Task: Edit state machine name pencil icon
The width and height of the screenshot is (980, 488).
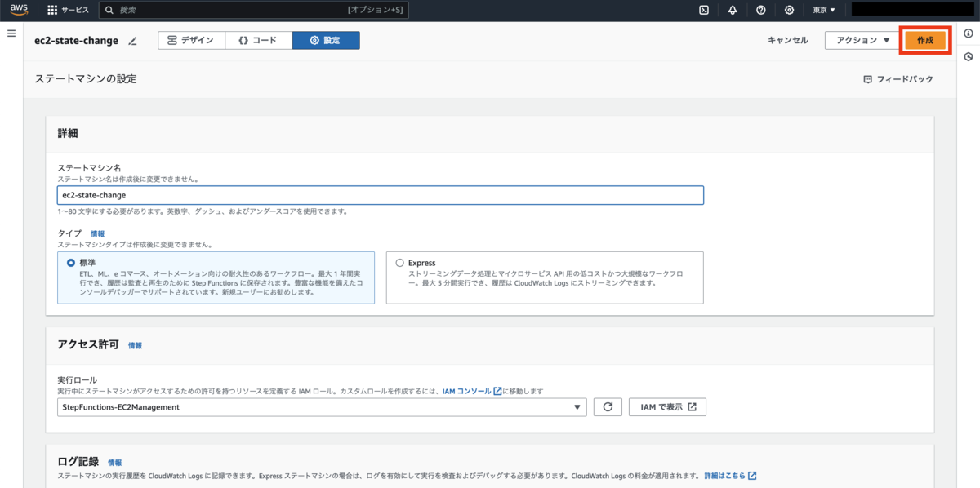Action: (133, 41)
